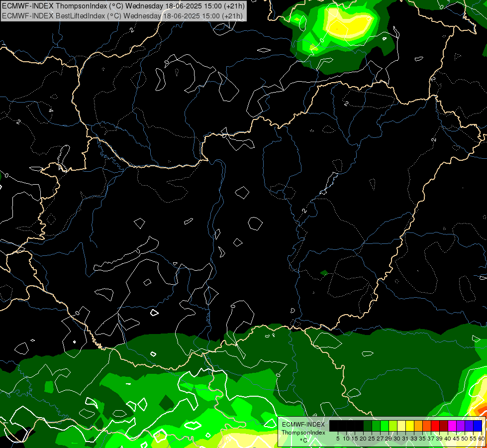Pick the bright yellow 31–33 legend swatch
This screenshot has height=448, width=487.
point(410,426)
